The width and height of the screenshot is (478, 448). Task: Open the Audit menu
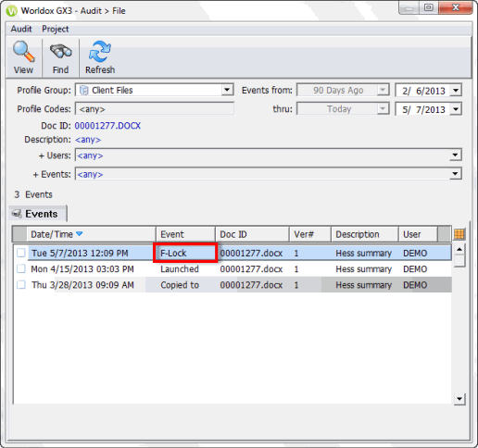tap(21, 29)
